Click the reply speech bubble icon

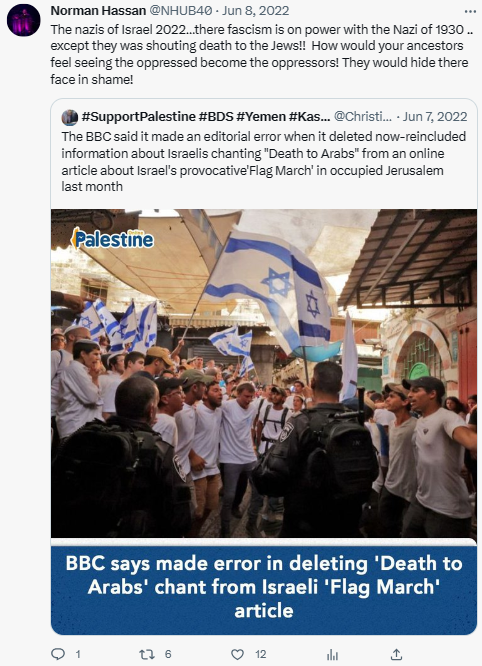click(x=58, y=654)
